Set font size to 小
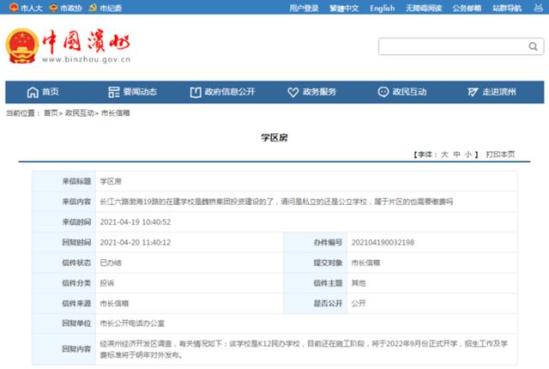 click(468, 154)
